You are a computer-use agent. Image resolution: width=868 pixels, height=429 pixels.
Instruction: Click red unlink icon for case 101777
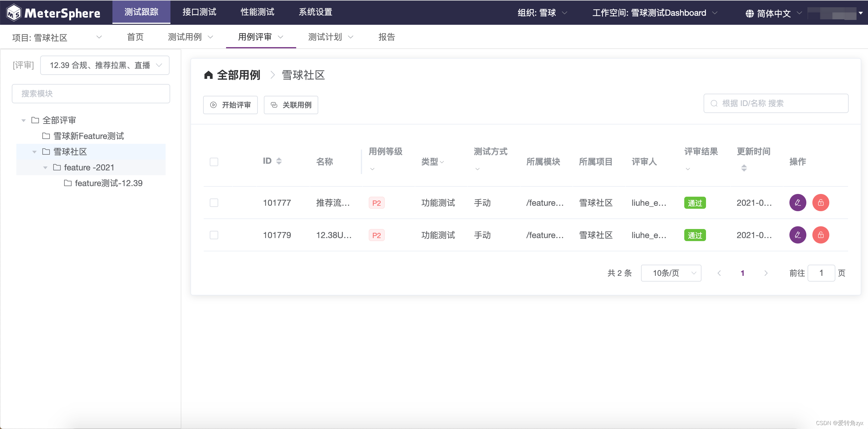pyautogui.click(x=821, y=203)
